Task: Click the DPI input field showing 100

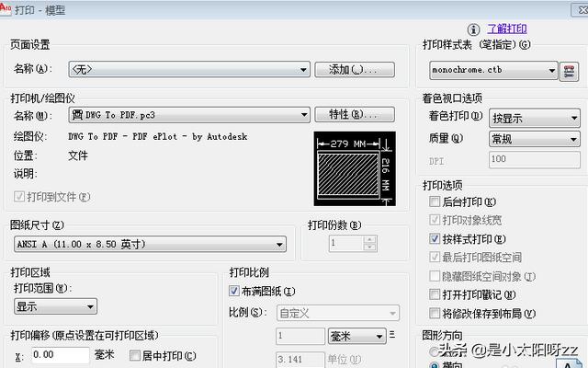Action: [x=535, y=159]
